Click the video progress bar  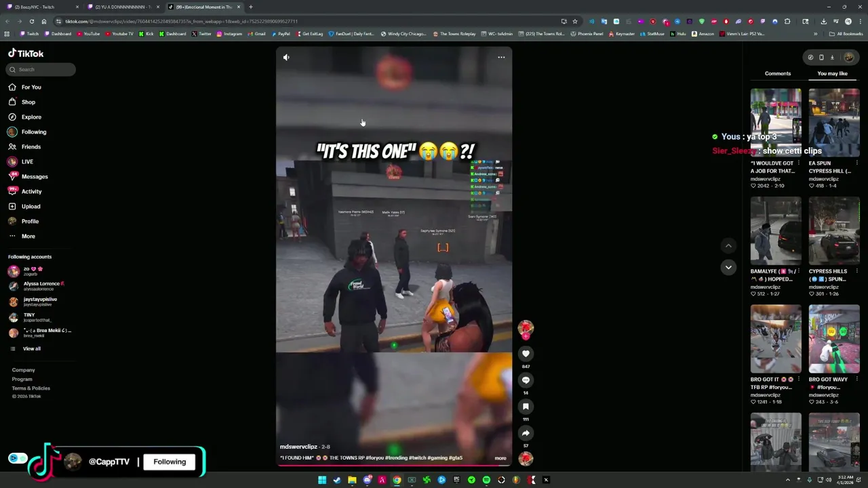tap(393, 464)
